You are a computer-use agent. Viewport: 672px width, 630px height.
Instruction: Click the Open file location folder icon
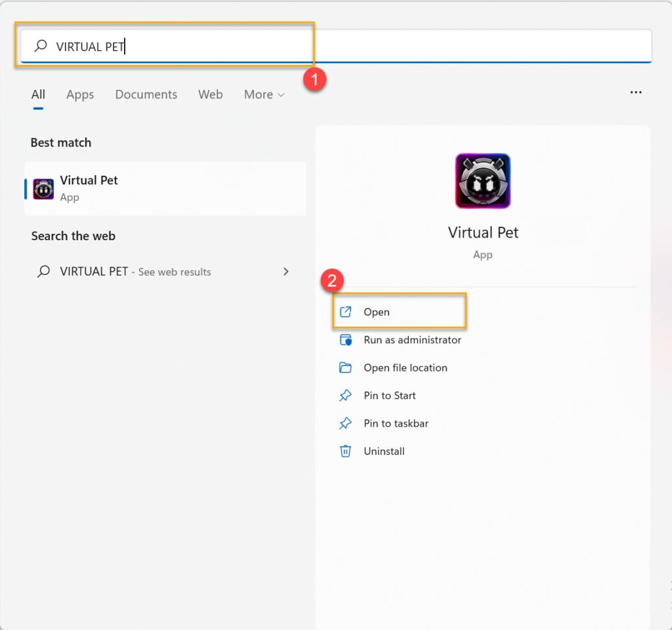(x=345, y=367)
